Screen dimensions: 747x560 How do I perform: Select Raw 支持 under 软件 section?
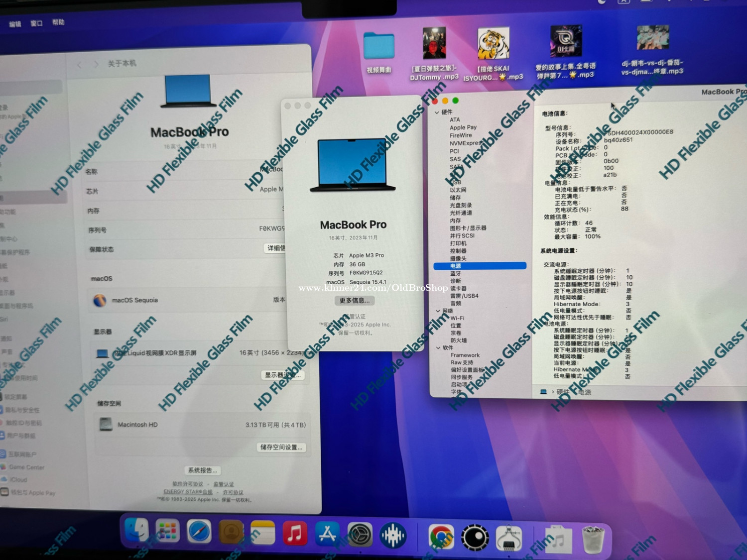(462, 362)
